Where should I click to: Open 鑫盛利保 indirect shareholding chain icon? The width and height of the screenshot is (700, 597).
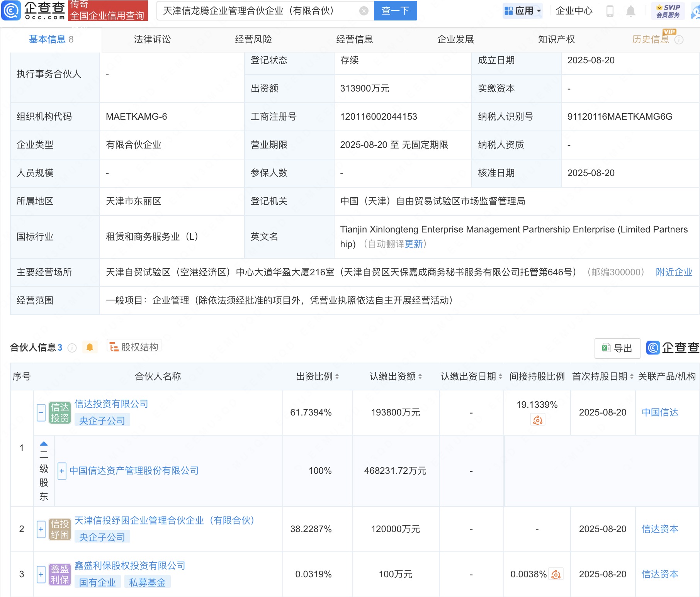point(556,574)
